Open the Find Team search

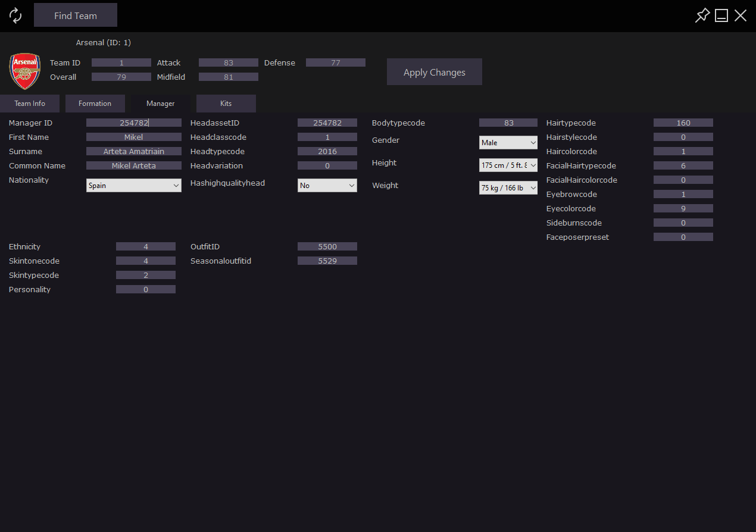76,15
